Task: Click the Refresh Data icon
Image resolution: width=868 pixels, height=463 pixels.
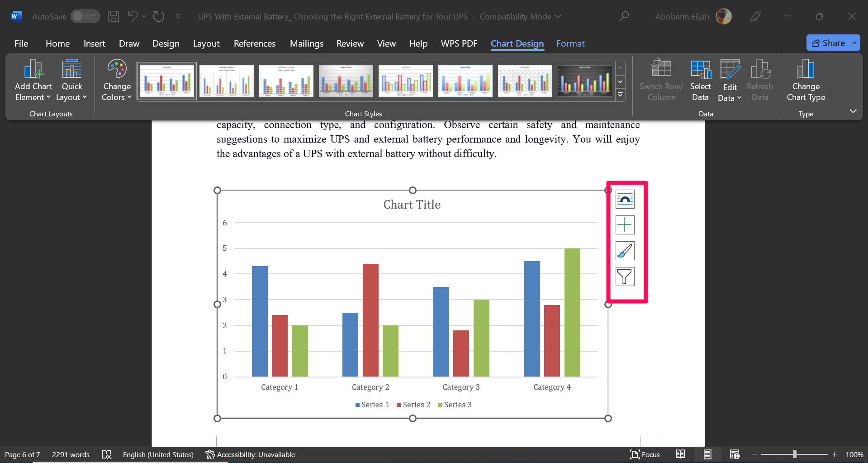Action: pyautogui.click(x=760, y=80)
